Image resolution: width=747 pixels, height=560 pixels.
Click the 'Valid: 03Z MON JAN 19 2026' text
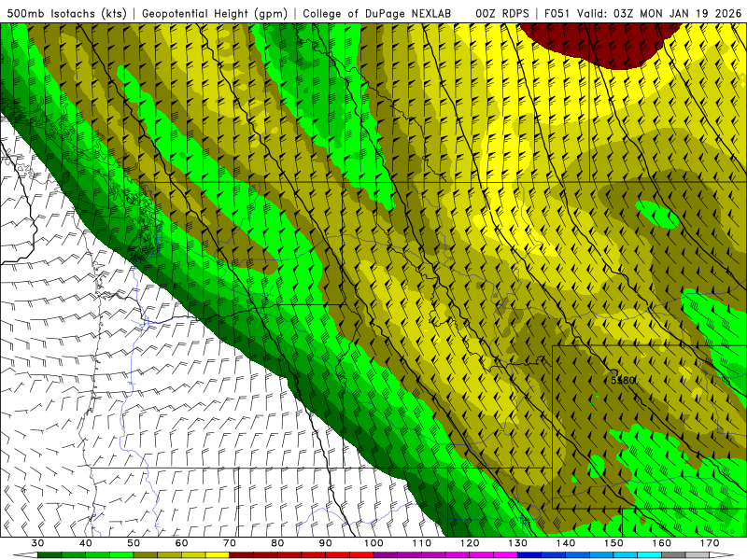pyautogui.click(x=659, y=13)
